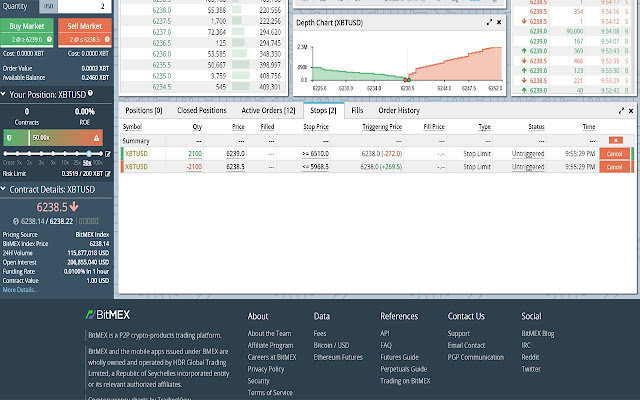This screenshot has width=640, height=400.
Task: Edit the Risk Limit via pencil icon
Action: coord(108,173)
